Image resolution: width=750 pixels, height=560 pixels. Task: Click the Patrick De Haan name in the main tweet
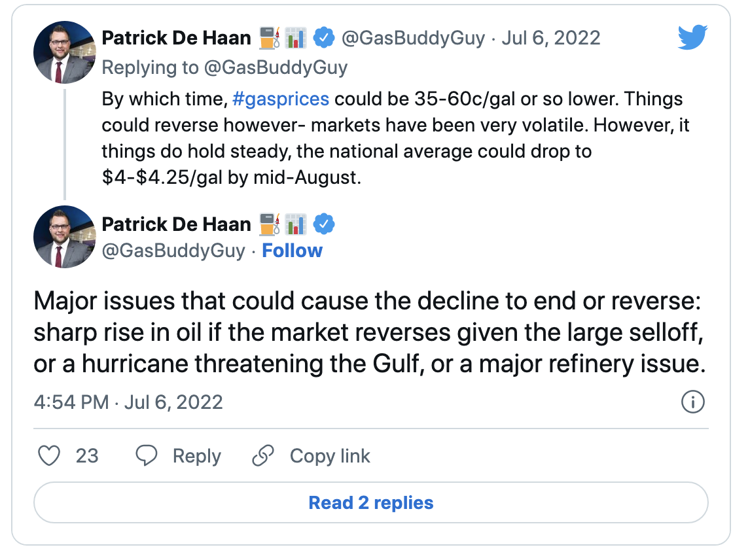[x=177, y=224]
